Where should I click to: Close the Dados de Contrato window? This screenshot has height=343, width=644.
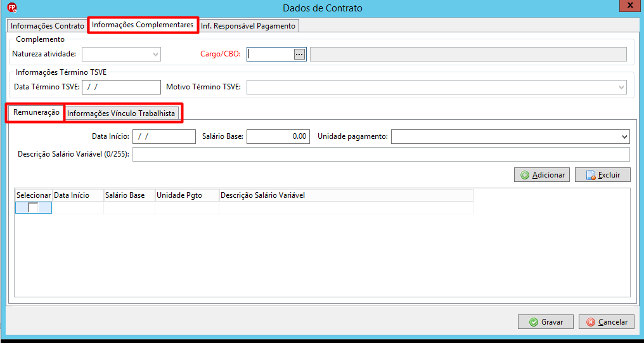[631, 4]
